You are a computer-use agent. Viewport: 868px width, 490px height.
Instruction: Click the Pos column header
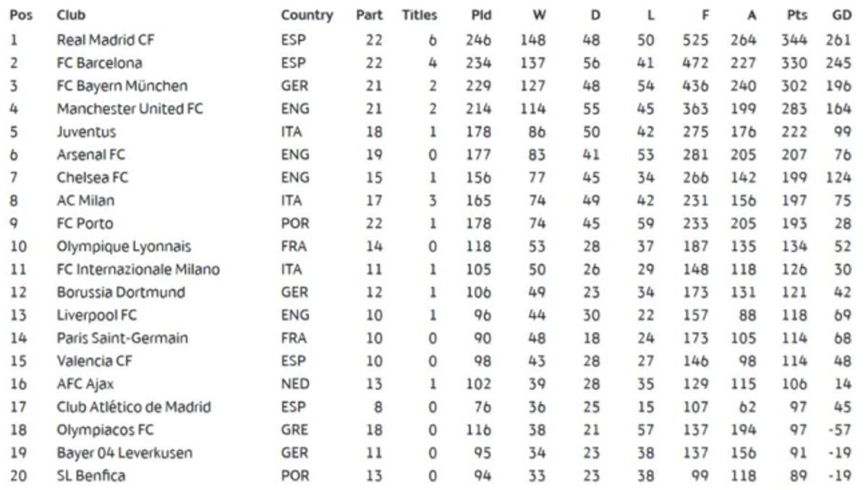click(21, 15)
